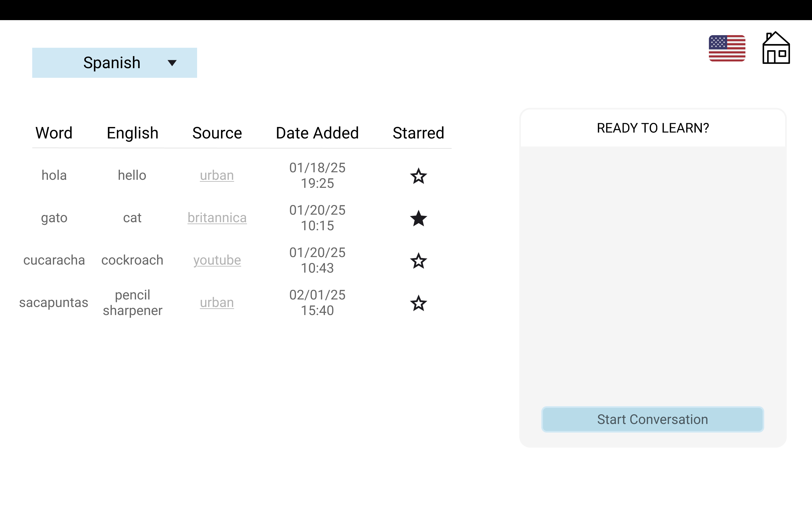The width and height of the screenshot is (812, 527).
Task: Star the word cucaracha
Action: tap(418, 261)
